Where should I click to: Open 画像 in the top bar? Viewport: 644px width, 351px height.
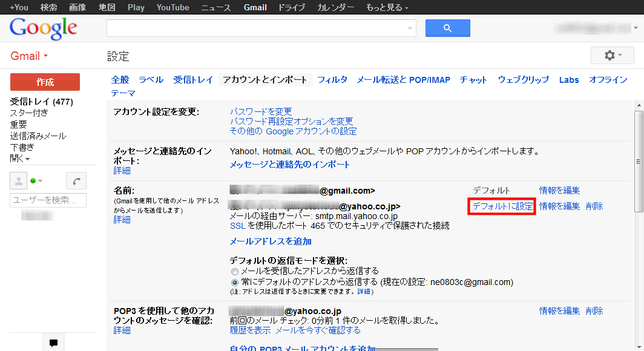tap(77, 7)
